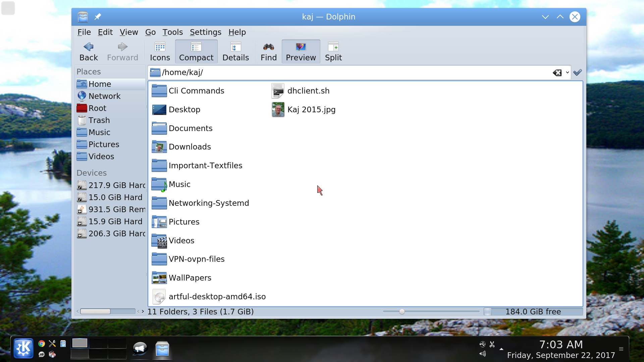The height and width of the screenshot is (362, 644).
Task: Select the 15.0 GiB hard drive device
Action: click(110, 197)
